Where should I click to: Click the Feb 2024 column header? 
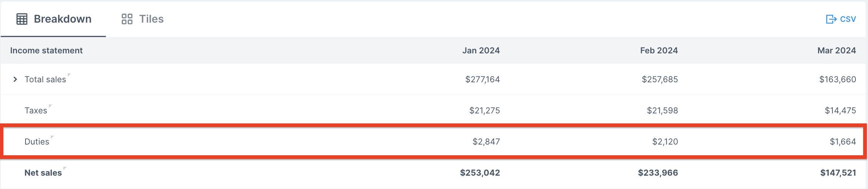(659, 50)
